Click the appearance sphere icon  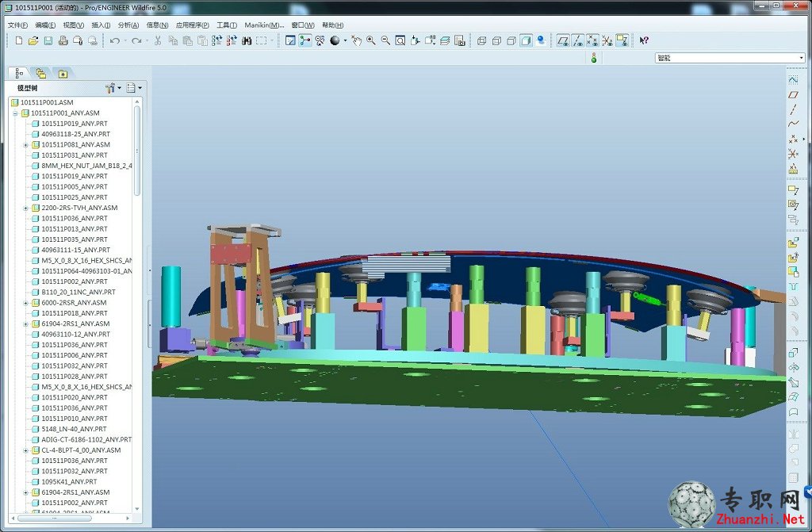point(335,40)
